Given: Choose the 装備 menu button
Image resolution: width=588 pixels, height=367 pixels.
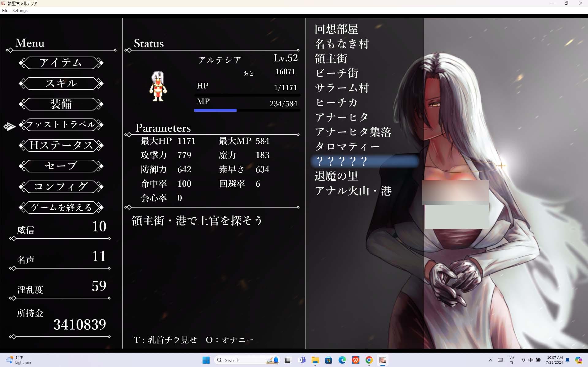Looking at the screenshot, I should (x=61, y=104).
